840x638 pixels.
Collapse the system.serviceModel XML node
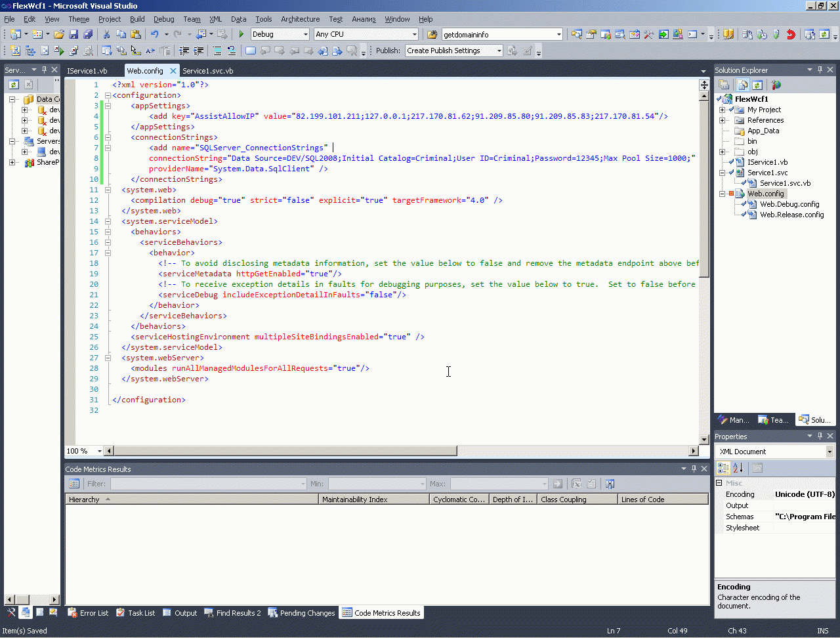click(108, 221)
